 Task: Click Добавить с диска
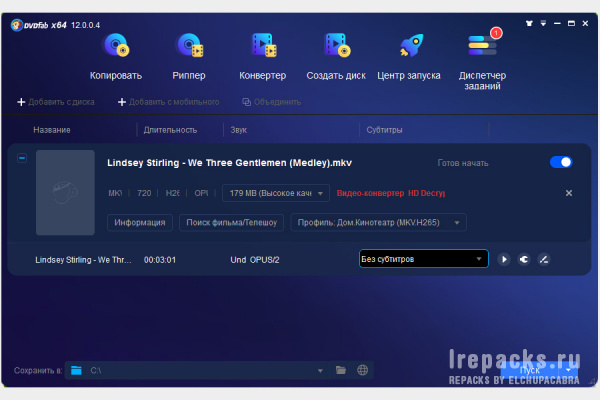point(56,102)
